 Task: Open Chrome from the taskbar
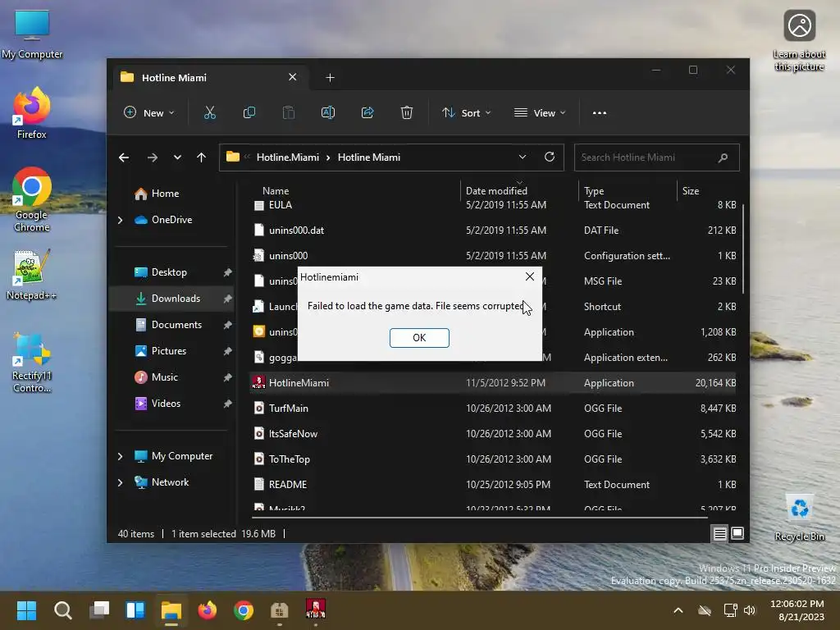point(243,610)
